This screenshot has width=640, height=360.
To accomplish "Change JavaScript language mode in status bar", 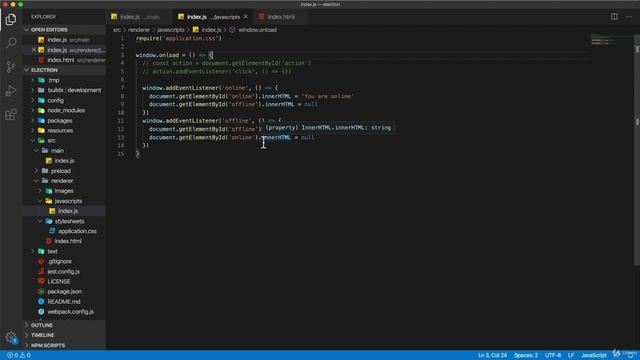I will (593, 355).
